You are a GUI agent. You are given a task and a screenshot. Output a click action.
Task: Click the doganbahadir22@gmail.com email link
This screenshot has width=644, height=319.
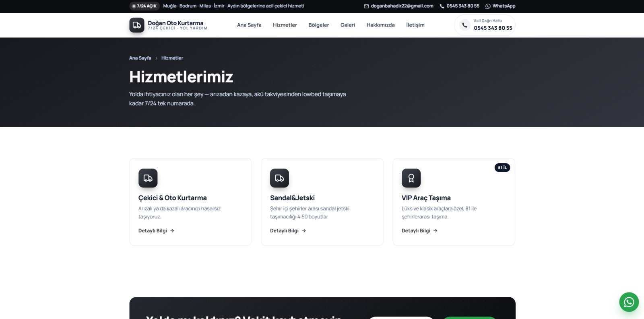pos(398,6)
